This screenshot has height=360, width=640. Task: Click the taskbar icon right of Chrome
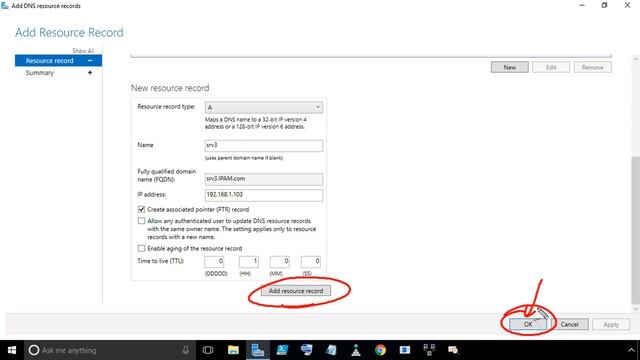tap(405, 350)
